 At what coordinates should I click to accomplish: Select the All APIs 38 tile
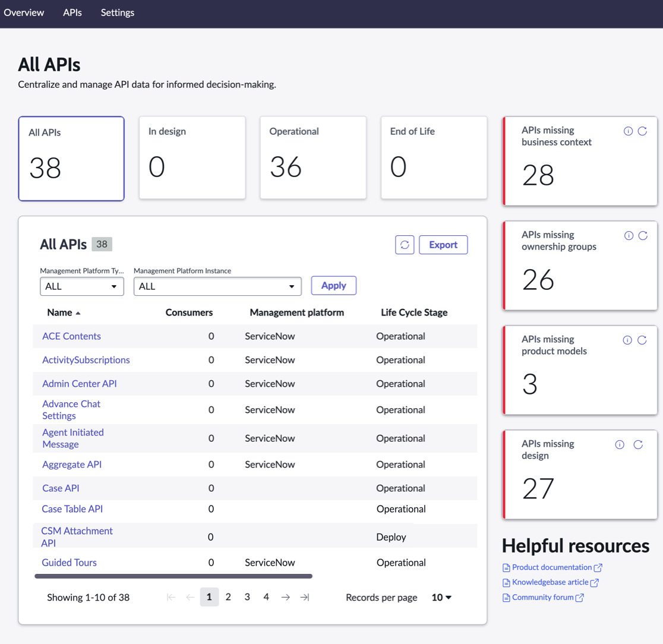71,159
